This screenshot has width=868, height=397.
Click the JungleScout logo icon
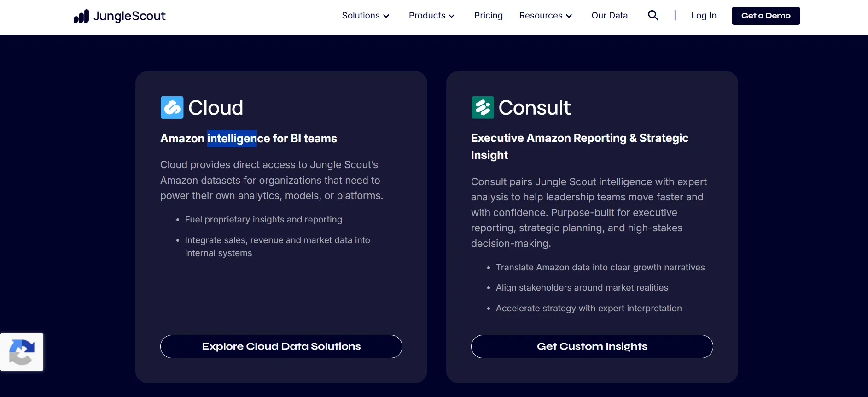81,17
